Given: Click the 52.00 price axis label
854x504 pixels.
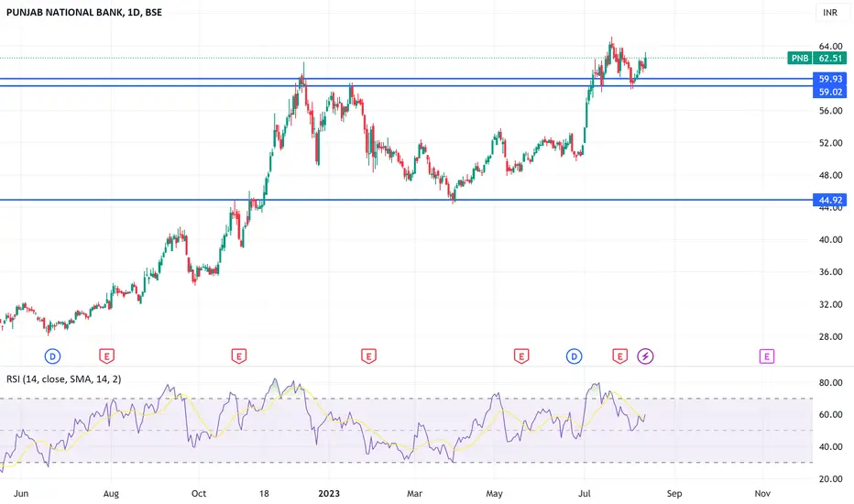Looking at the screenshot, I should pos(830,143).
